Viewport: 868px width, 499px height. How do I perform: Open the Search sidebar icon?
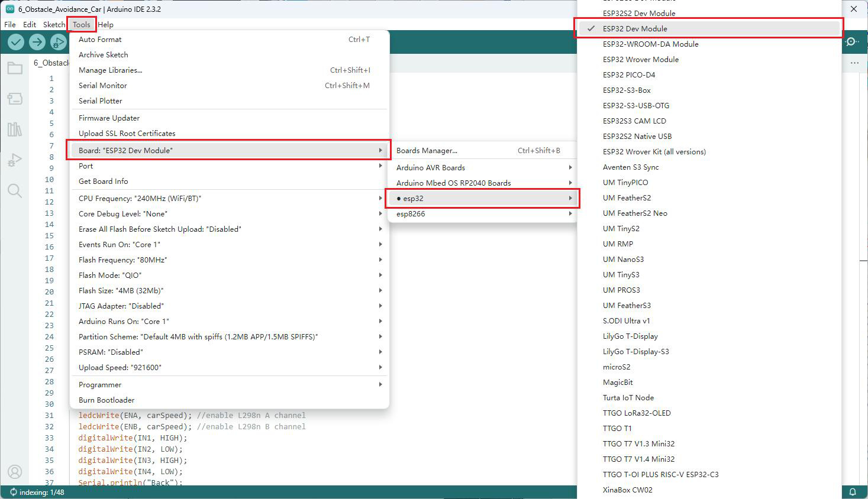15,190
